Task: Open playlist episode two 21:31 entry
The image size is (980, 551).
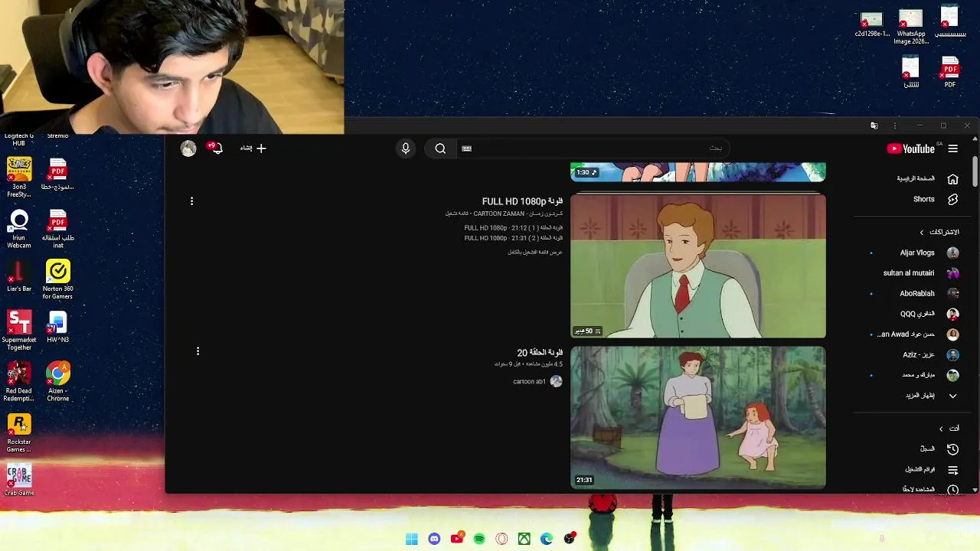Action: point(513,238)
